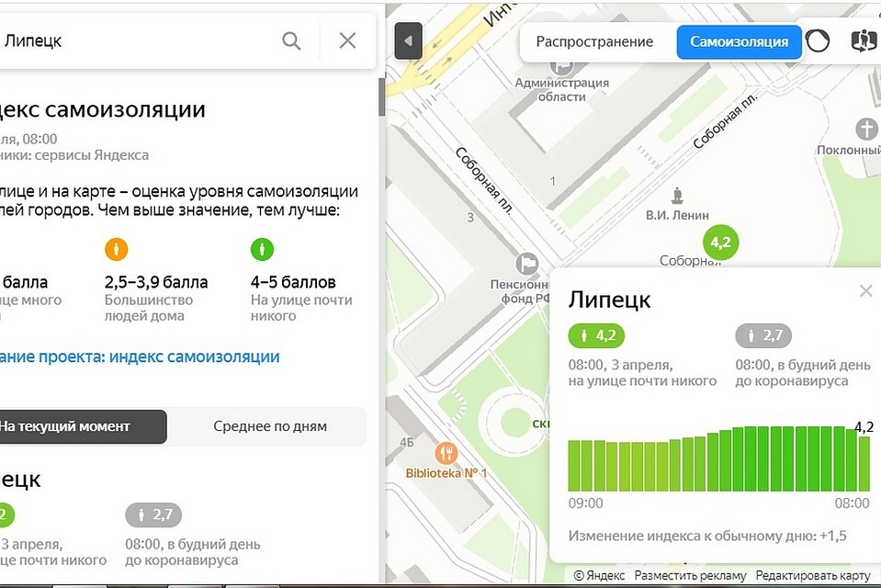
Task: Close the Липецк popup card
Action: coord(865,290)
